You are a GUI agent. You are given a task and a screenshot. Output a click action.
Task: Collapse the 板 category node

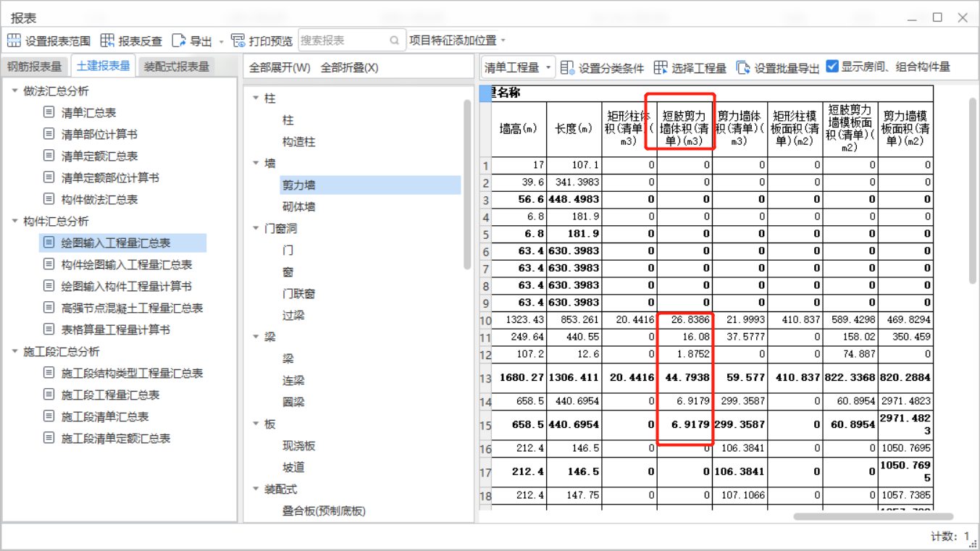tap(256, 424)
